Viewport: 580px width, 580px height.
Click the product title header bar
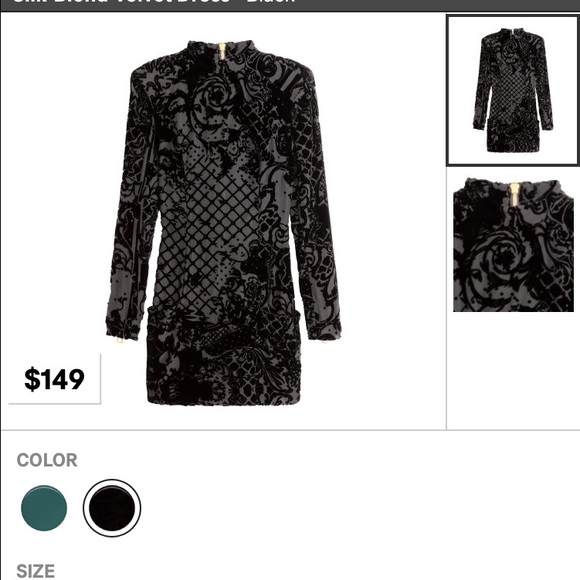[290, 5]
